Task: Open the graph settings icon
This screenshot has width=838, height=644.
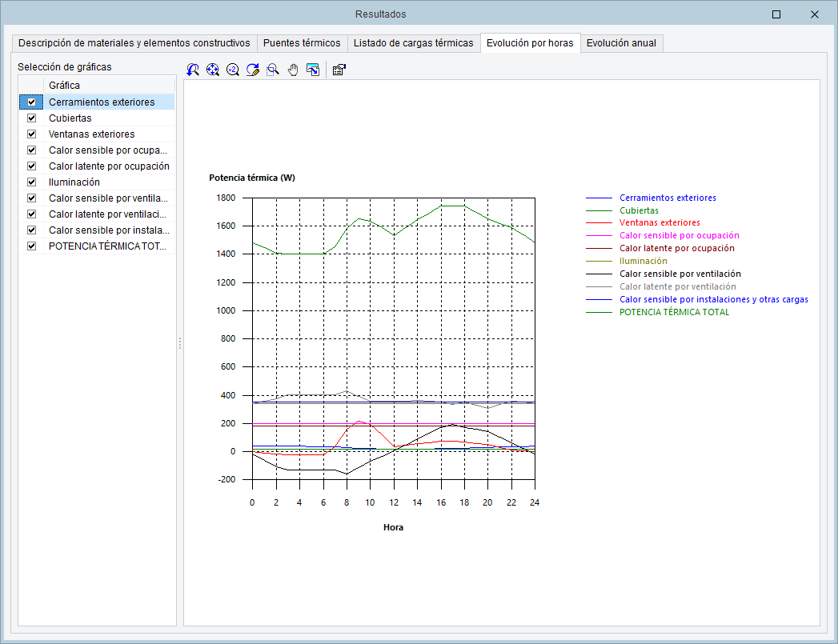Action: click(339, 70)
